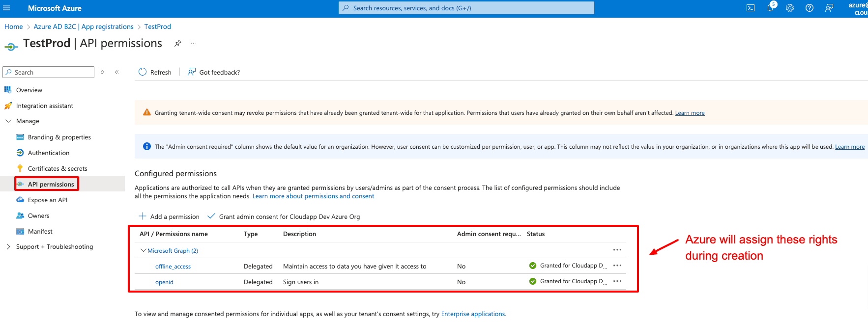Open the Authentication menu item

point(48,153)
